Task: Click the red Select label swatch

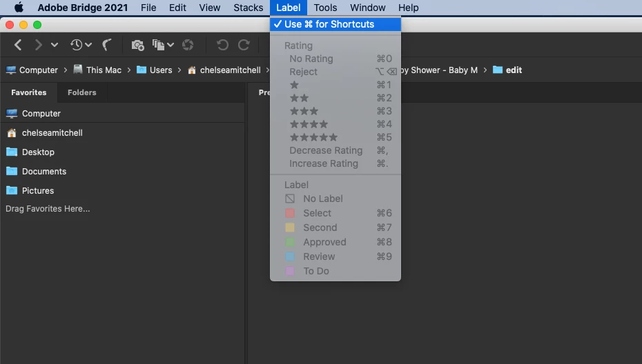Action: 290,213
